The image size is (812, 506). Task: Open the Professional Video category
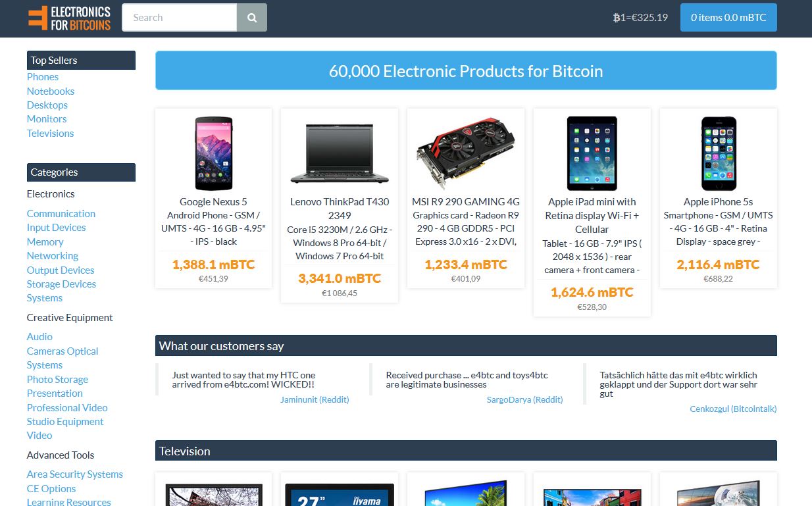(x=67, y=408)
